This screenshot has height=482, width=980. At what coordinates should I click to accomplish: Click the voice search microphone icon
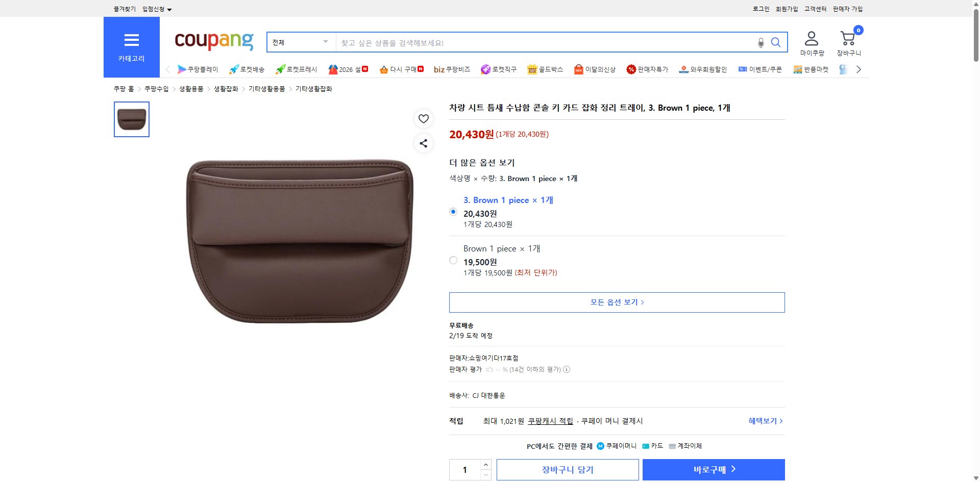click(760, 43)
